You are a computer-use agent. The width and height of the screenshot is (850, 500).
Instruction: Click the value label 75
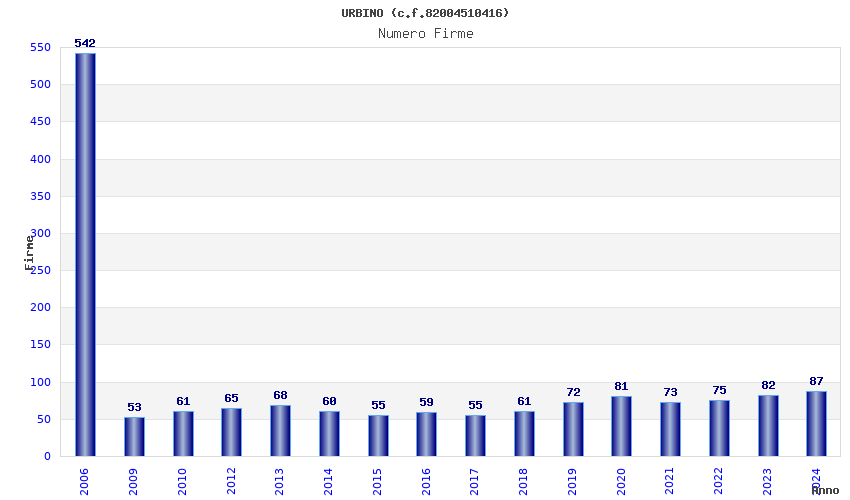(719, 390)
